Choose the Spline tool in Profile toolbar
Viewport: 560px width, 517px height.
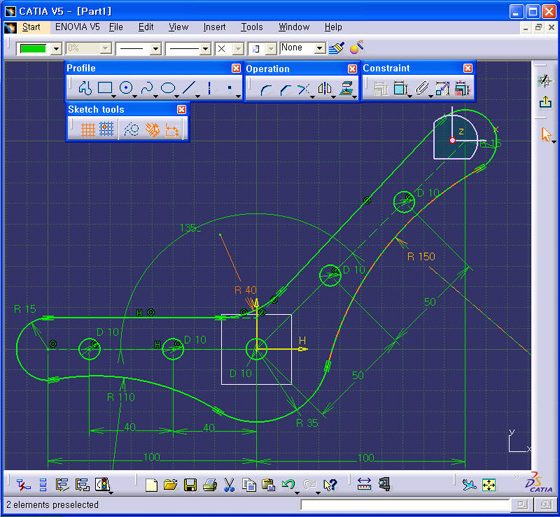(147, 88)
